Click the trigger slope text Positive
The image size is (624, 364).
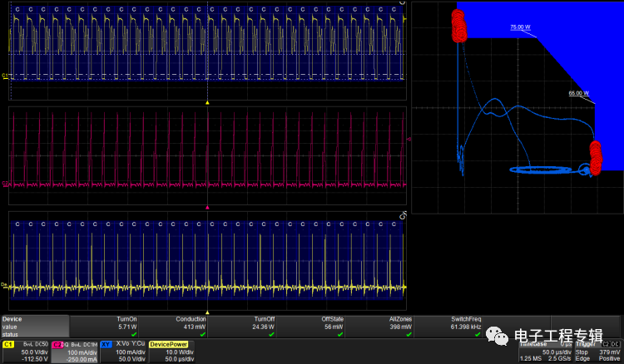[609, 358]
